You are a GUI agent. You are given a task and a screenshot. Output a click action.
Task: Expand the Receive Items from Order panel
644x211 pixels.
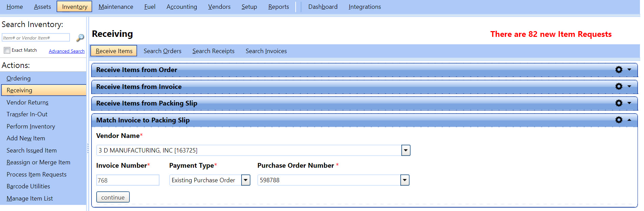629,70
